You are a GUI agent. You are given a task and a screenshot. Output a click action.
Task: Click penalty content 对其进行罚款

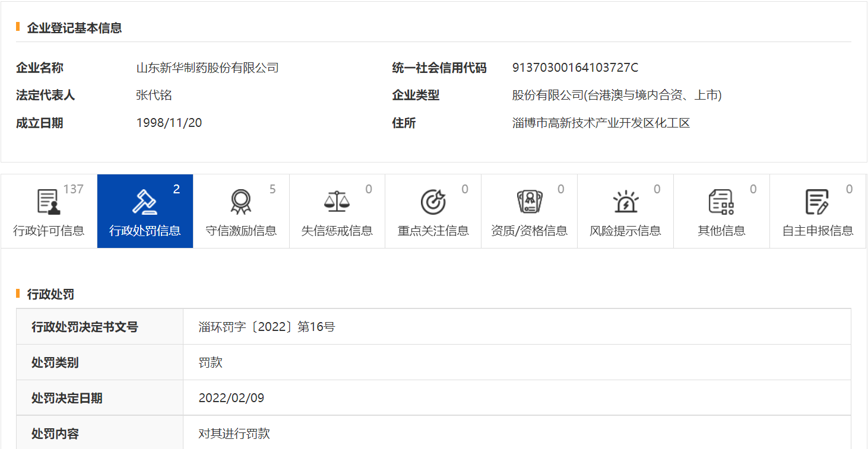click(x=234, y=434)
